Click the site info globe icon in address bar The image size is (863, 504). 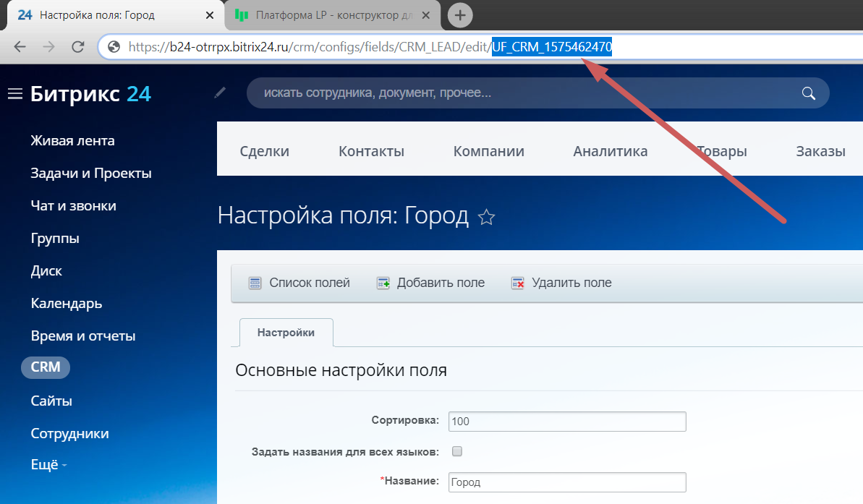click(113, 47)
